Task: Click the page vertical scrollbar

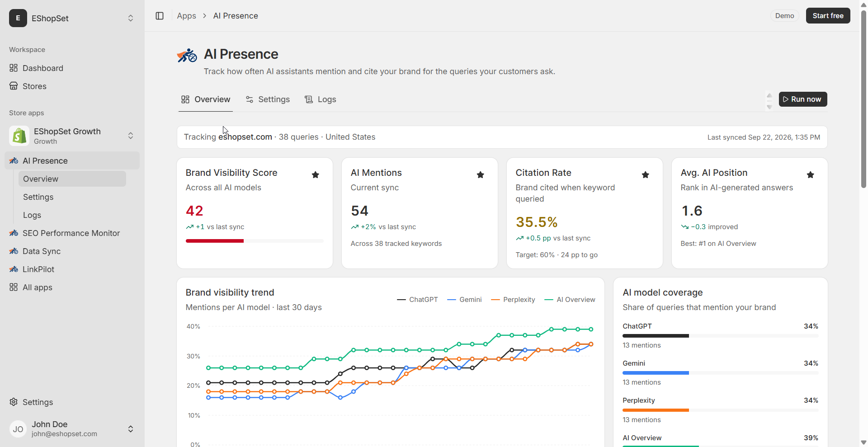Action: coord(863,99)
